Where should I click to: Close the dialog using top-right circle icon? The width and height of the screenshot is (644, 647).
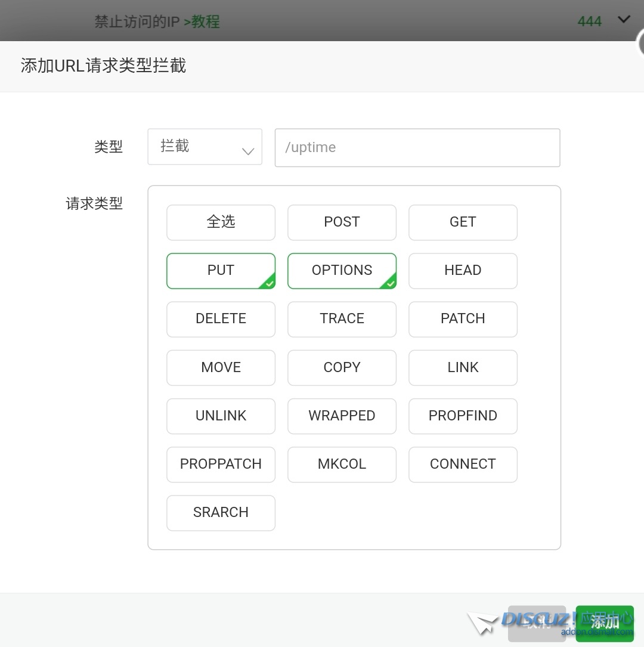pos(640,43)
